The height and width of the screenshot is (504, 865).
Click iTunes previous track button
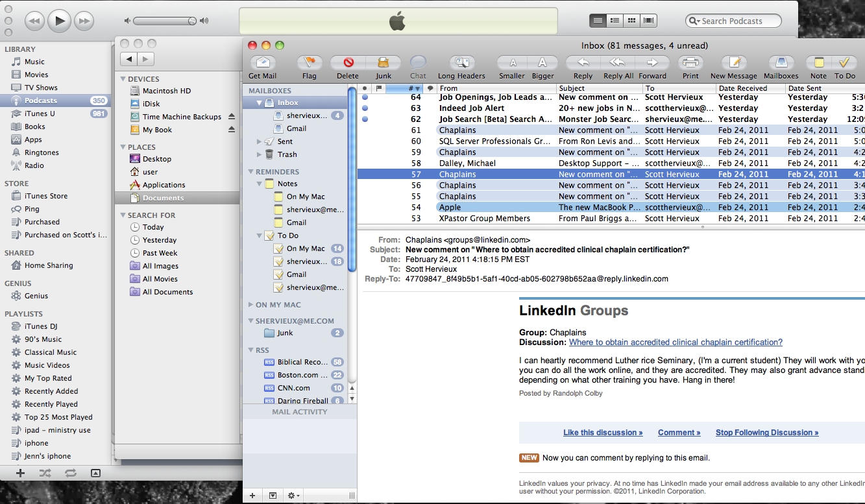point(34,21)
